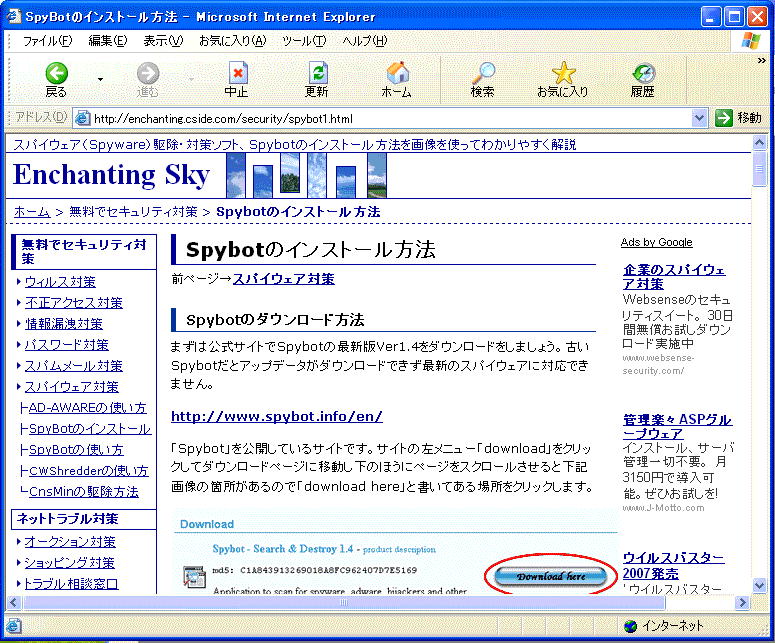Open the http://www.spybot.info/en/ link

pyautogui.click(x=277, y=417)
